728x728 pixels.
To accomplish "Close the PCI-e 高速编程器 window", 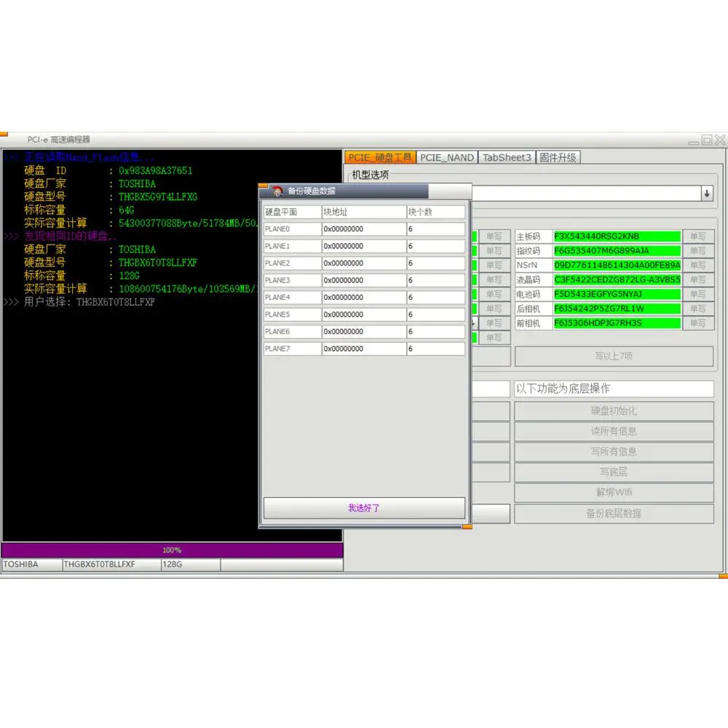I will [720, 140].
